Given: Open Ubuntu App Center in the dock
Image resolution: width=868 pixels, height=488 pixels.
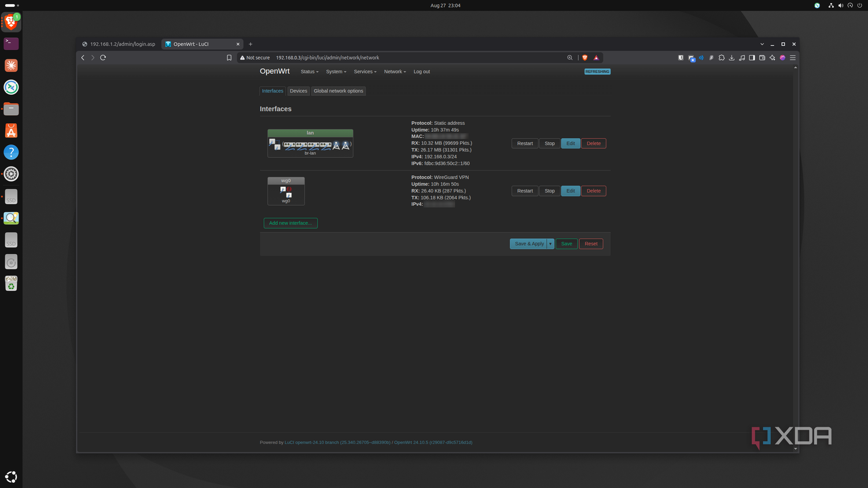Looking at the screenshot, I should tap(11, 131).
